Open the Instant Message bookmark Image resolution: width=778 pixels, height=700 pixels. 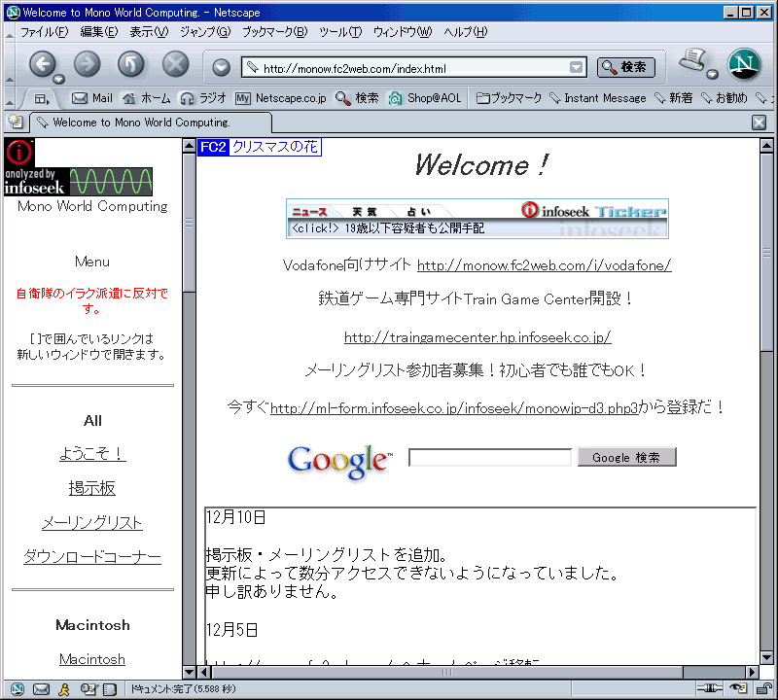coord(598,98)
